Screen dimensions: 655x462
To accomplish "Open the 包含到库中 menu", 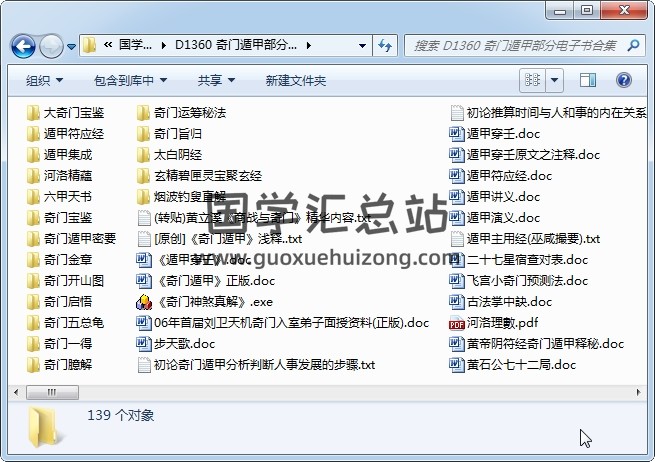I will [130, 80].
